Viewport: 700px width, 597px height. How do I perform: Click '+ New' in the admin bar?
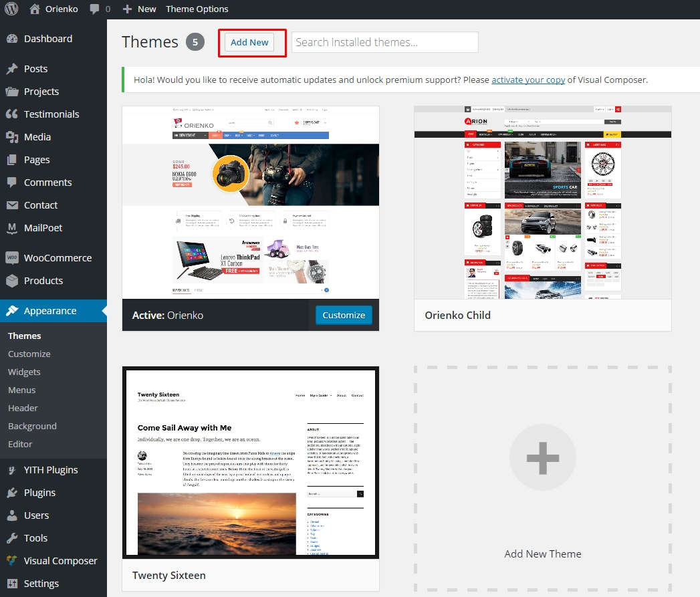click(x=139, y=9)
